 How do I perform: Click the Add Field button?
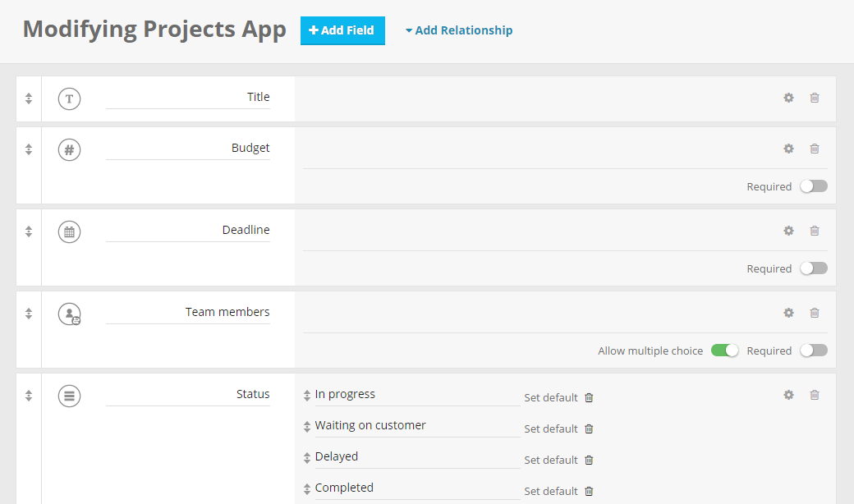[342, 30]
